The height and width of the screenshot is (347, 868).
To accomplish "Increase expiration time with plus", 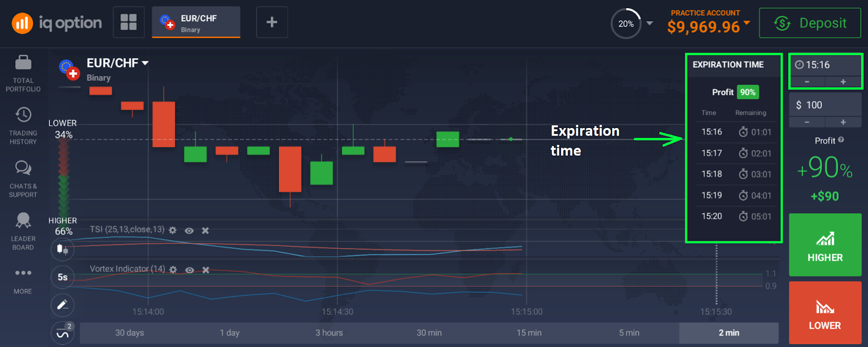I will (x=843, y=82).
